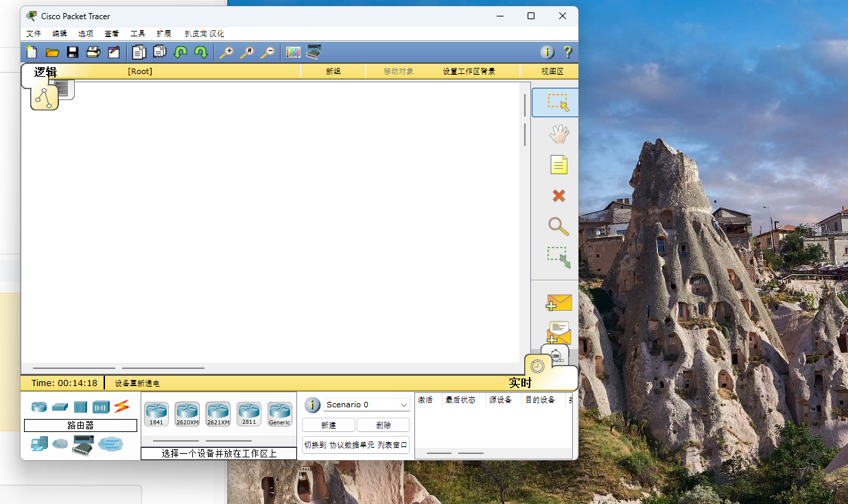Select the WAN Emulation cloud category
The image size is (848, 504).
click(x=60, y=444)
